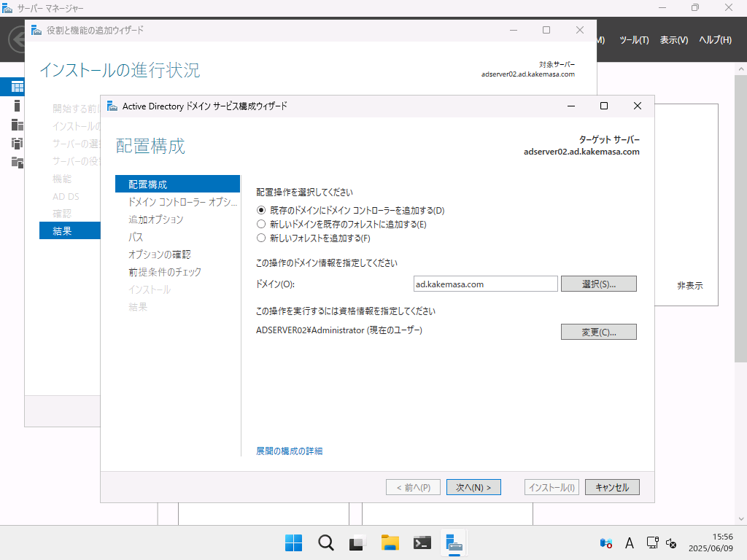Click adserver02.ad.kakemasa.com target server text
This screenshot has width=747, height=560.
click(x=581, y=152)
